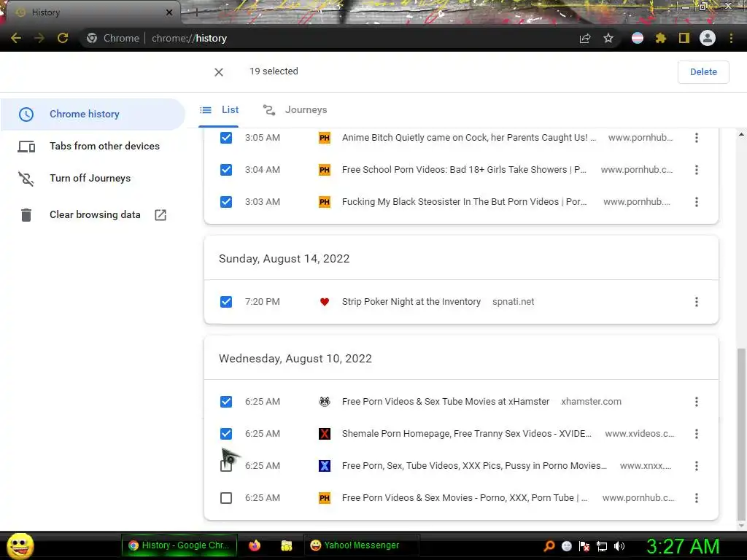Viewport: 747px width, 560px height.
Task: Open the striped pink-blue extension icon
Action: coord(638,38)
